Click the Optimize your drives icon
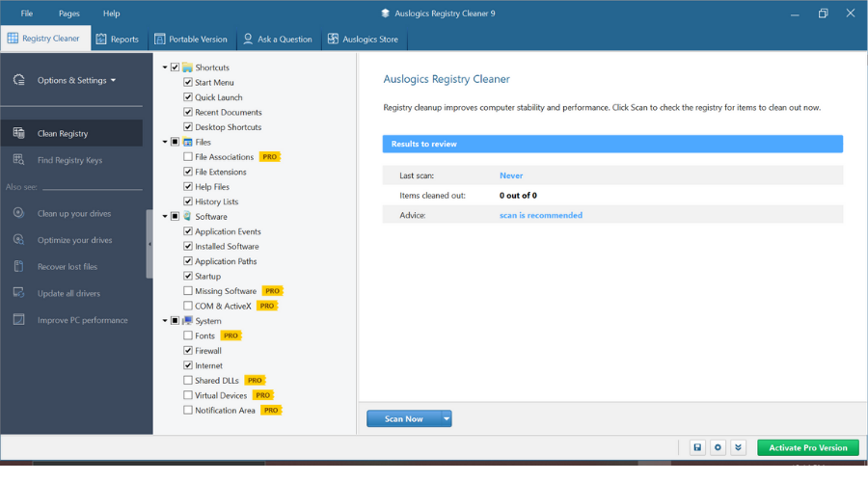The width and height of the screenshot is (868, 482). [x=19, y=240]
